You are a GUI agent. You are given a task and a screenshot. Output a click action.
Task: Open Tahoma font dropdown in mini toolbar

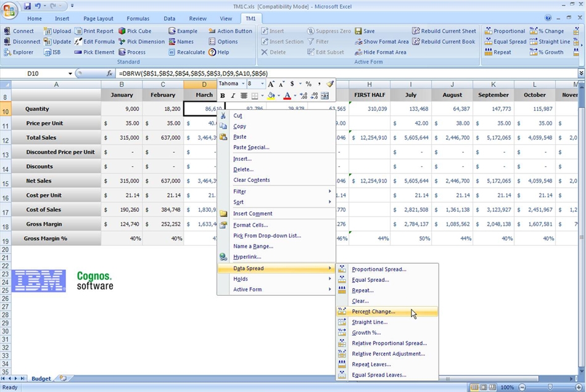click(x=243, y=84)
